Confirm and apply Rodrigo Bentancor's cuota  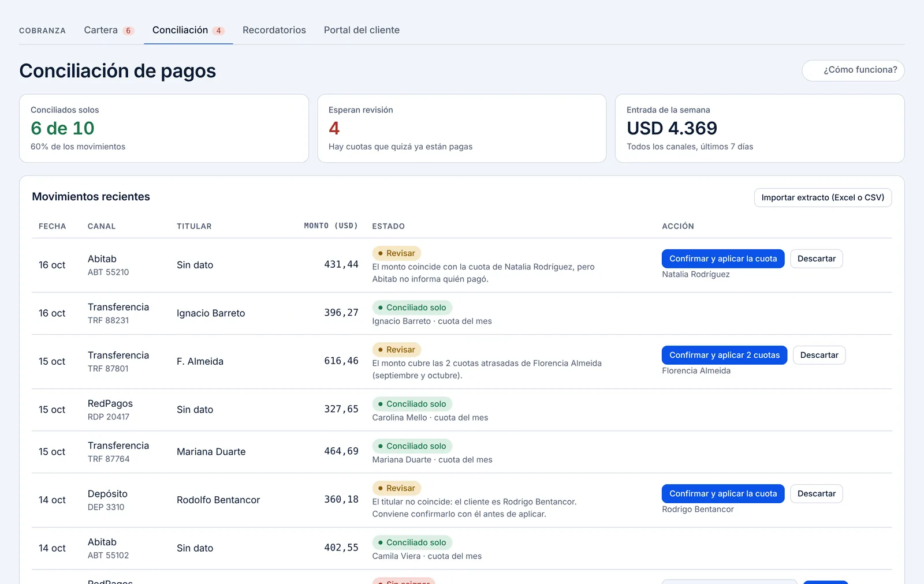click(x=723, y=493)
